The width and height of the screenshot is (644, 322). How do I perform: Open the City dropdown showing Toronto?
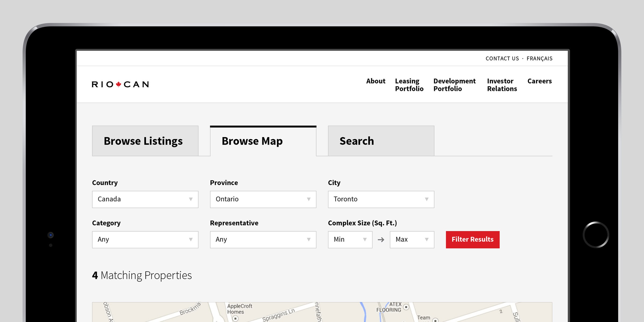click(381, 199)
